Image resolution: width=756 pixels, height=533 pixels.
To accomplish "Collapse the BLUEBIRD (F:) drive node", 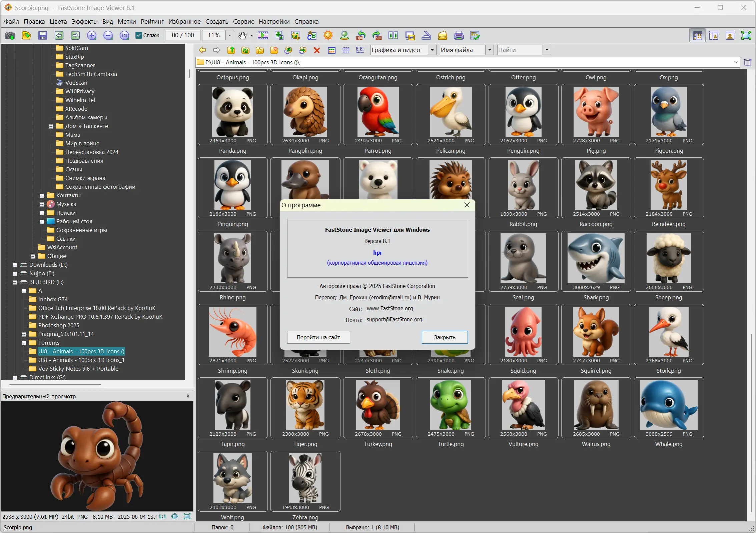I will pyautogui.click(x=15, y=282).
